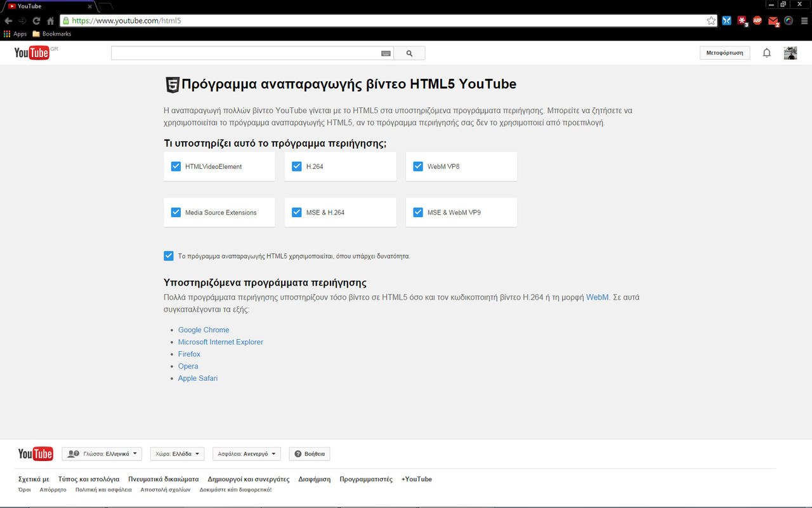Image resolution: width=812 pixels, height=508 pixels.
Task: Open the Adblock Plus extension icon
Action: pos(757,20)
